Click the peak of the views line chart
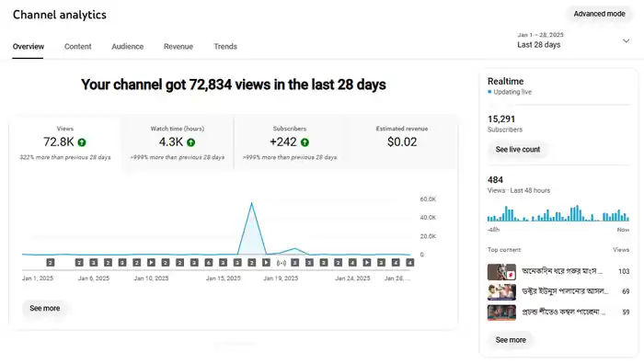The image size is (644, 363). [252, 203]
